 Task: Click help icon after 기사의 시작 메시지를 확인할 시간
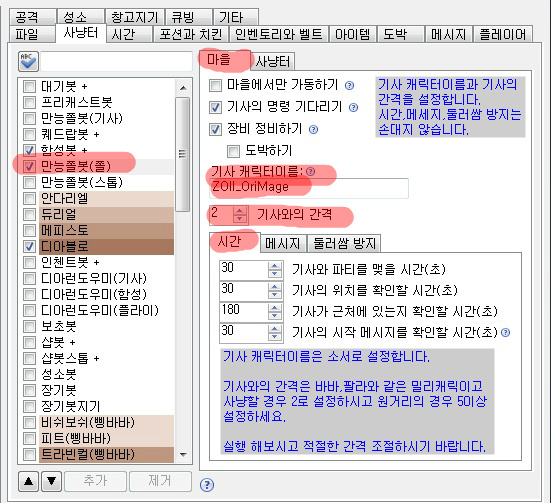(505, 333)
